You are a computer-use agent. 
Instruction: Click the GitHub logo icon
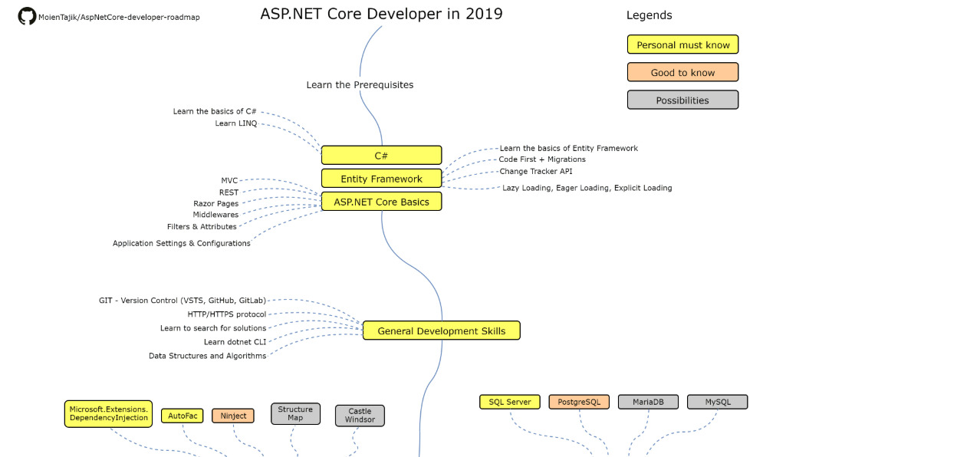(27, 16)
